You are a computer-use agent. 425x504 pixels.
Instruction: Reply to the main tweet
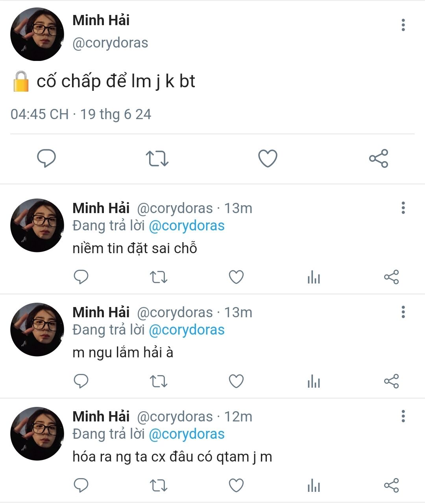(x=46, y=158)
